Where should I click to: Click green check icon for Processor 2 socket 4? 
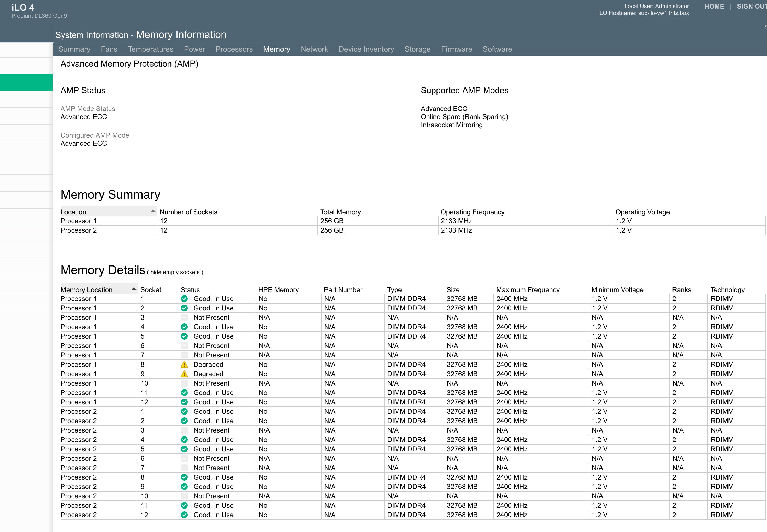pos(184,439)
